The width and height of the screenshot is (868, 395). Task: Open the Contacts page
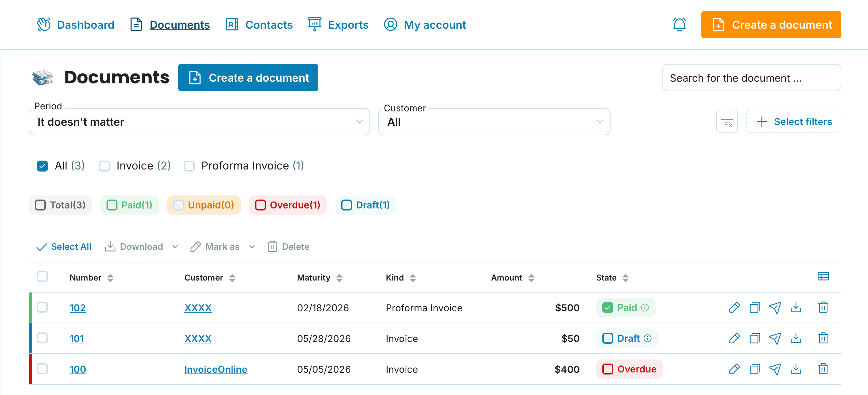(x=259, y=25)
